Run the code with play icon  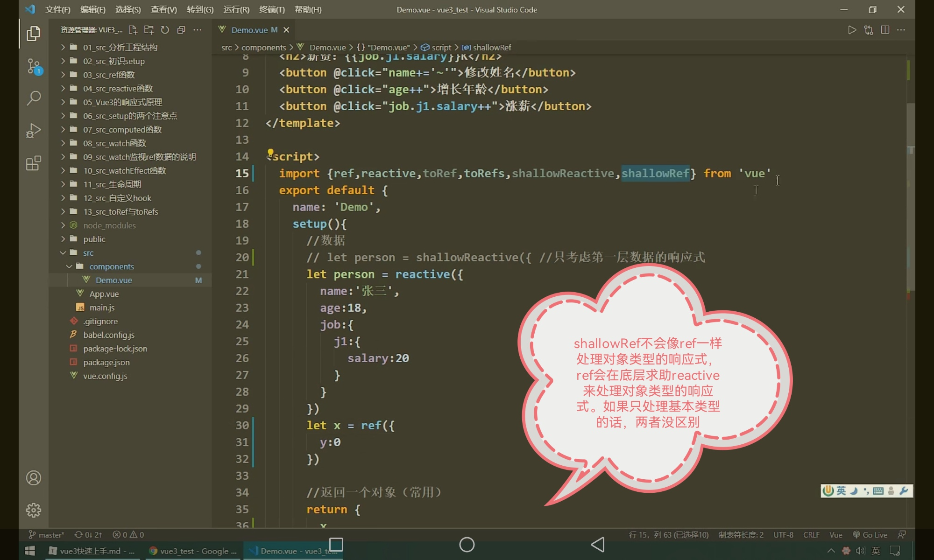852,30
